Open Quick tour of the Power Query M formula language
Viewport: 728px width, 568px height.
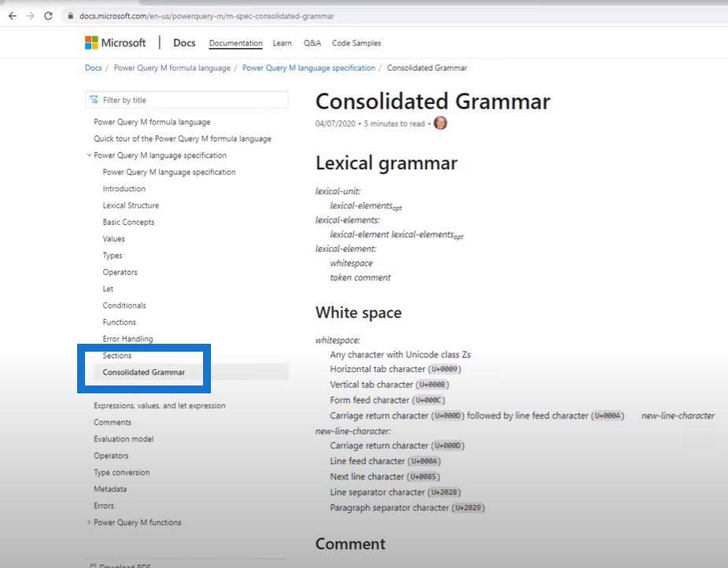pos(183,138)
